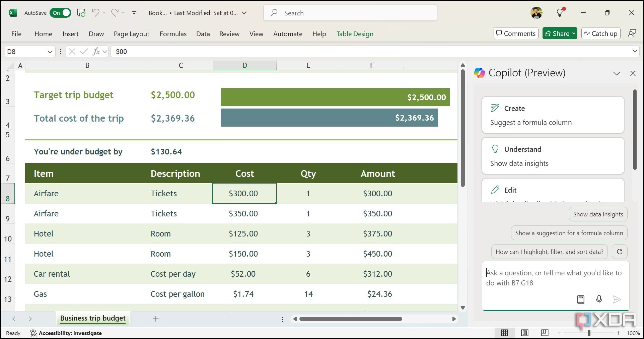Click the Save icon in title bar
Screen dimensions: 644x339
click(x=81, y=13)
